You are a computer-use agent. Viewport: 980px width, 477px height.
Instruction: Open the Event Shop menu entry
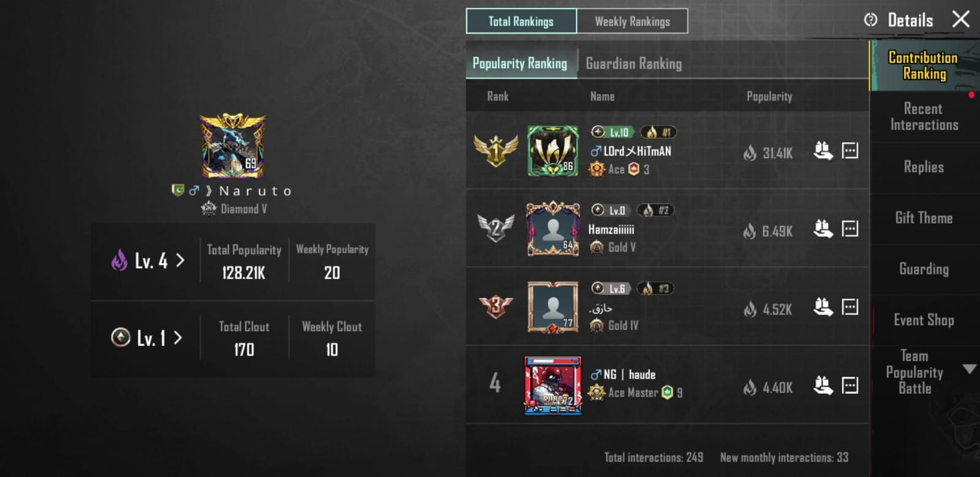(924, 320)
